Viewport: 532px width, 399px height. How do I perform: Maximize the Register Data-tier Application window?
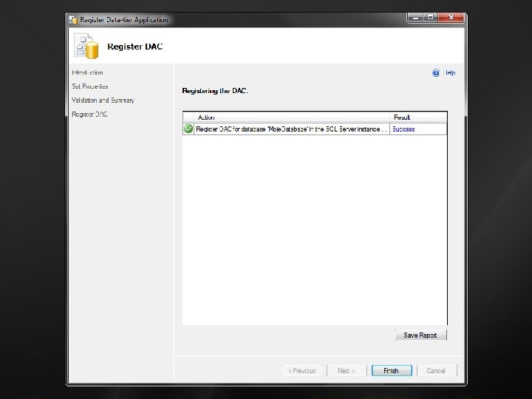pyautogui.click(x=431, y=17)
